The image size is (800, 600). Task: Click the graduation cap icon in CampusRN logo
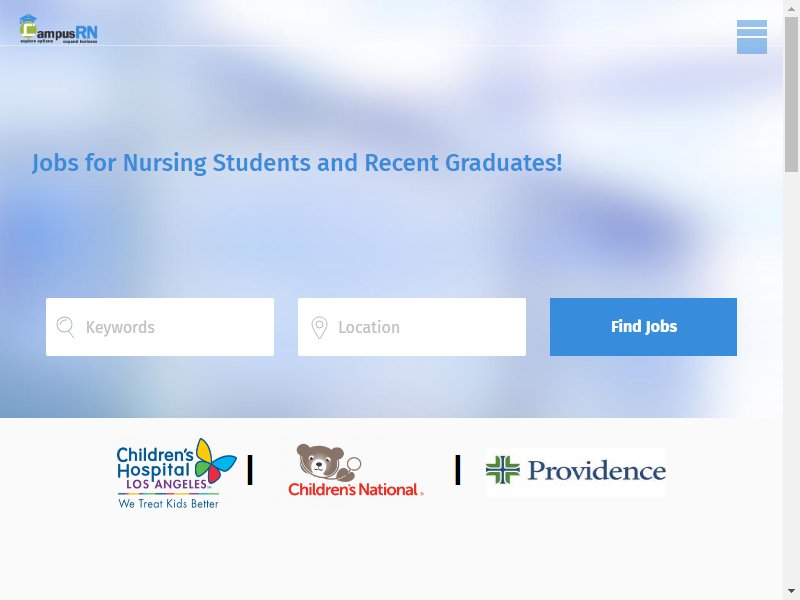(x=28, y=19)
